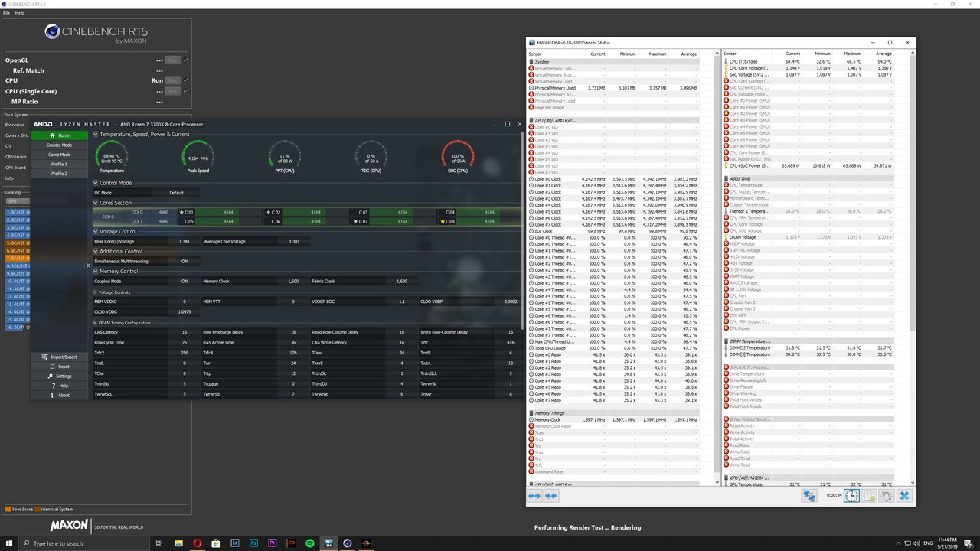Image resolution: width=980 pixels, height=551 pixels.
Task: Toggle the CPU (Single Core) checkbox in Cinebench
Action: [x=186, y=91]
